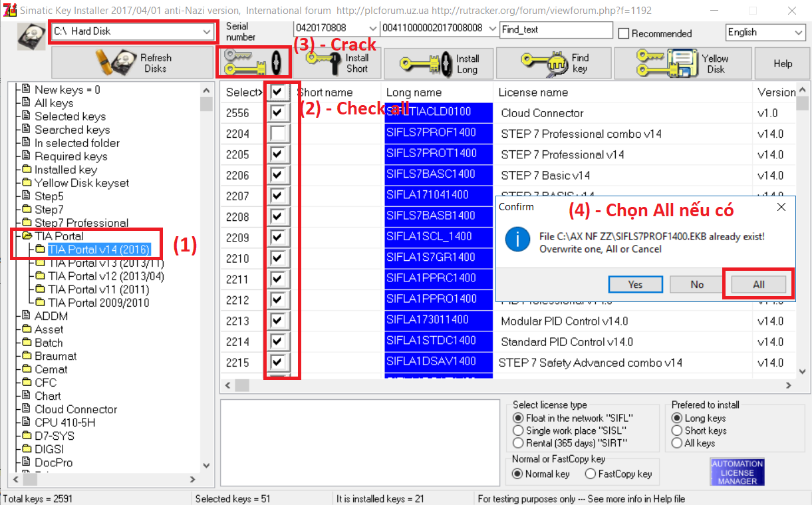Open the Cloud Connector tree item
This screenshot has height=505, width=812.
coord(76,409)
